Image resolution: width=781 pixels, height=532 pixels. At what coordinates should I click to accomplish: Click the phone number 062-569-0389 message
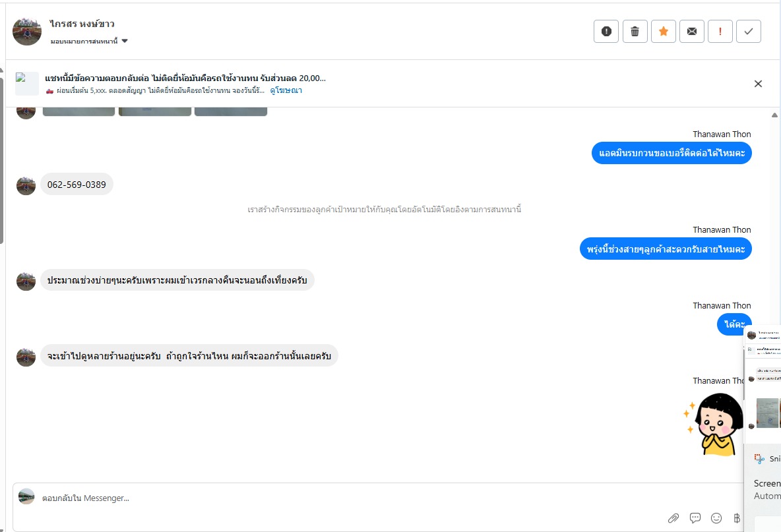click(x=77, y=185)
